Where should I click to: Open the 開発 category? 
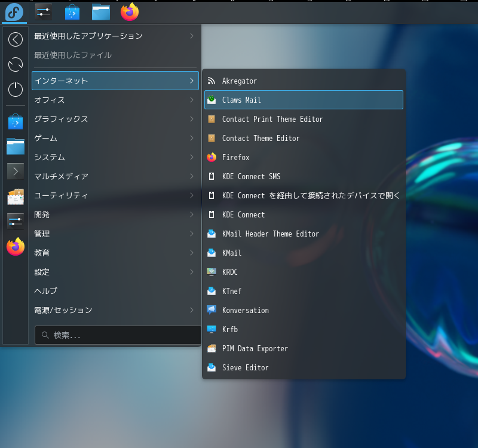click(x=115, y=214)
